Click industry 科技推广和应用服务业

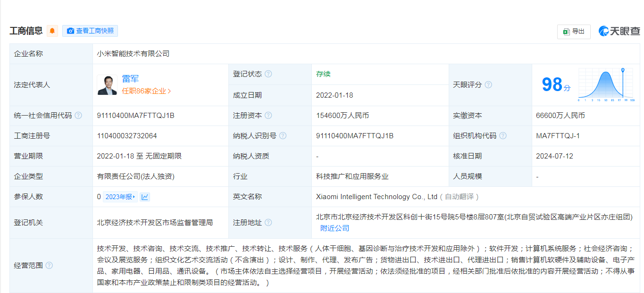[x=352, y=176]
